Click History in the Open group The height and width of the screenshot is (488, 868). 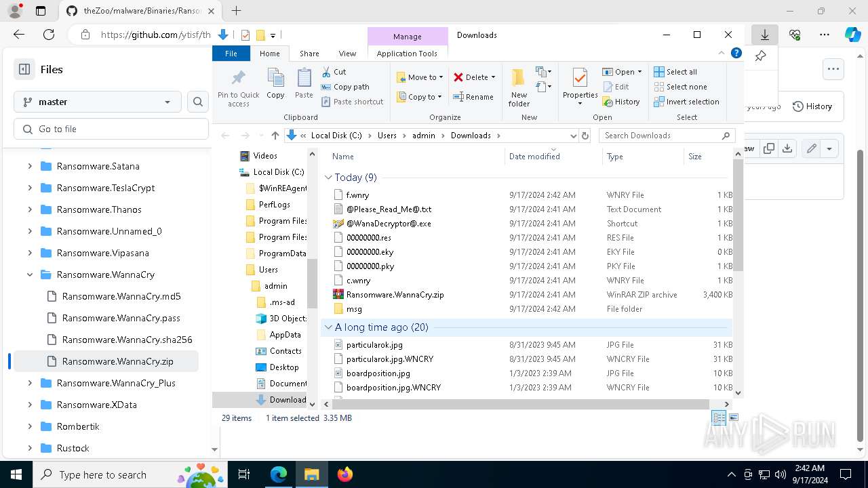[x=620, y=102]
